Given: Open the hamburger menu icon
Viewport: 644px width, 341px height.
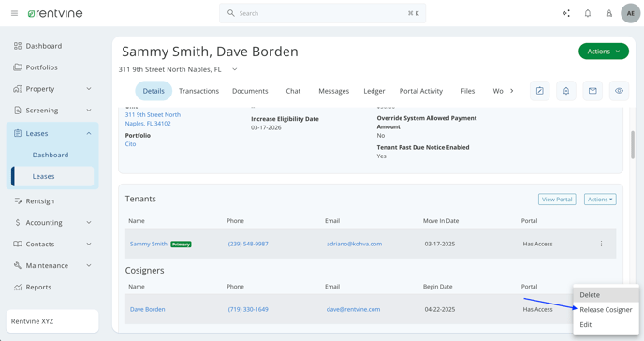Looking at the screenshot, I should [x=14, y=13].
